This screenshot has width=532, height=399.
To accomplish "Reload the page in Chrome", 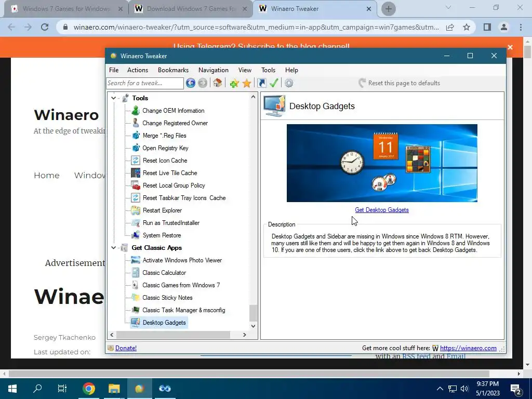I will click(45, 27).
